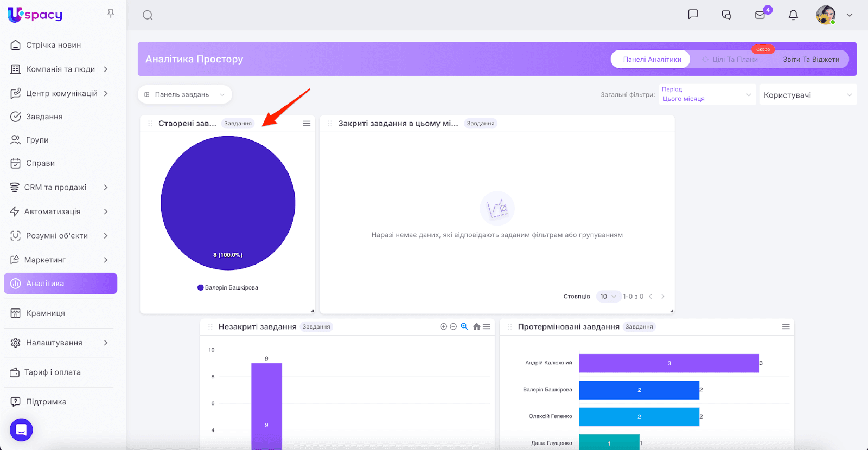Open the Панель завдань dropdown
The width and height of the screenshot is (868, 450).
click(x=184, y=94)
